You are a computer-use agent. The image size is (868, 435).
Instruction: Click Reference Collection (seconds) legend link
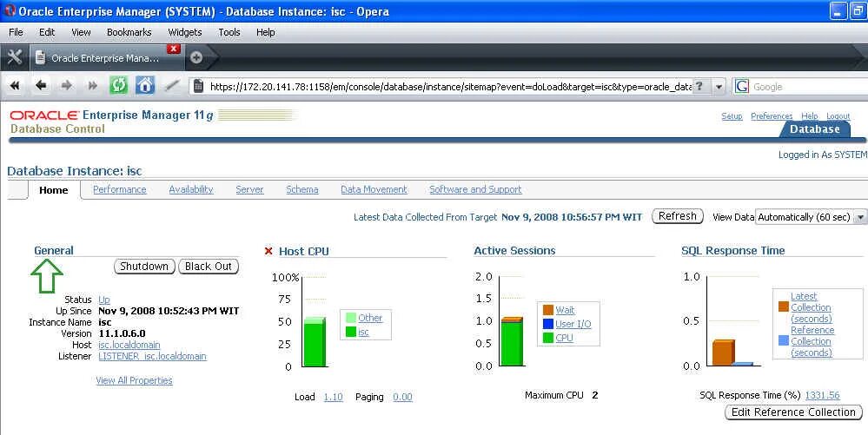[812, 341]
